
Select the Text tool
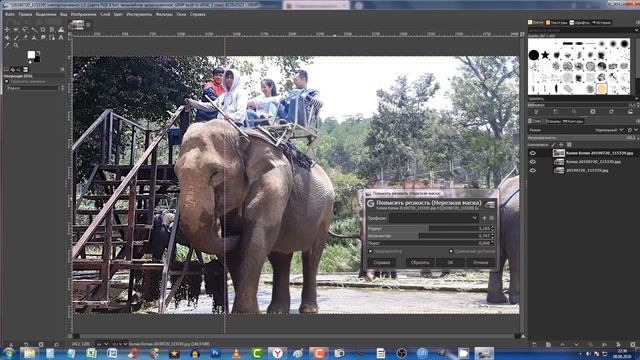[x=61, y=38]
